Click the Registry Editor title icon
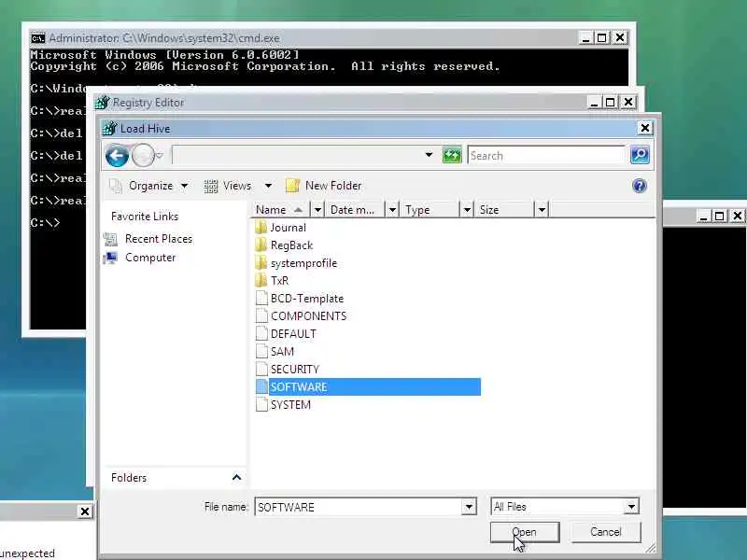Image resolution: width=747 pixels, height=560 pixels. point(102,102)
